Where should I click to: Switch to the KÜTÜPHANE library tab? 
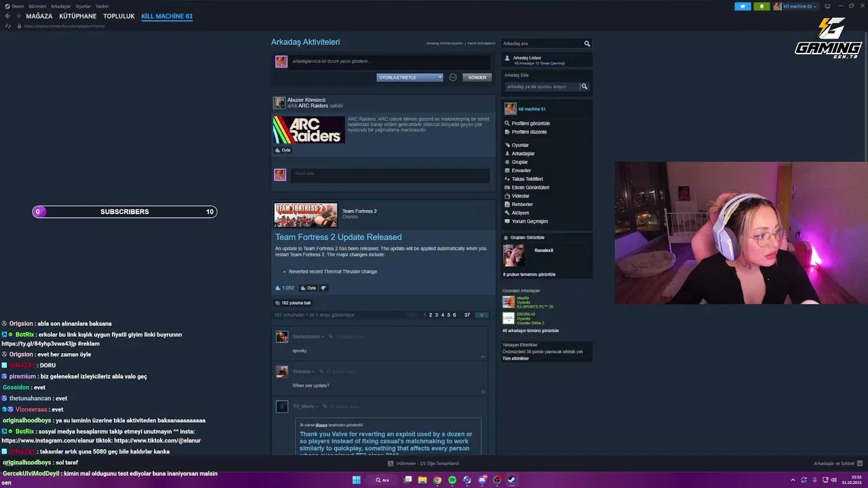pyautogui.click(x=77, y=16)
